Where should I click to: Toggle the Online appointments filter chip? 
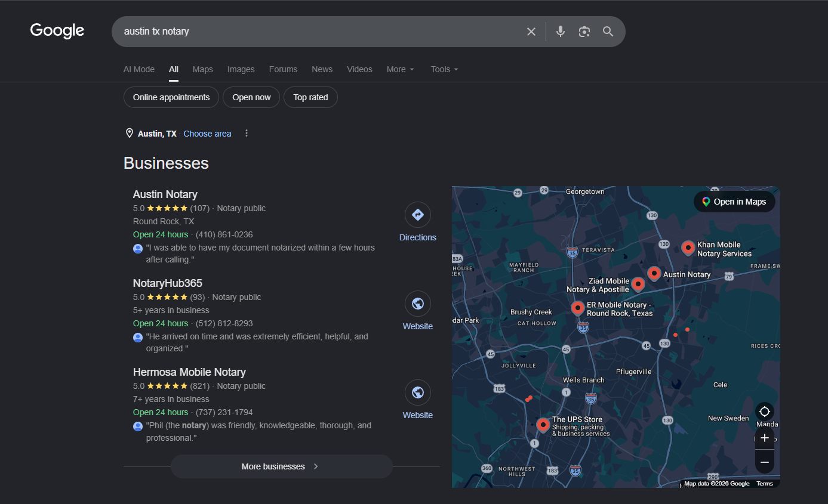171,97
